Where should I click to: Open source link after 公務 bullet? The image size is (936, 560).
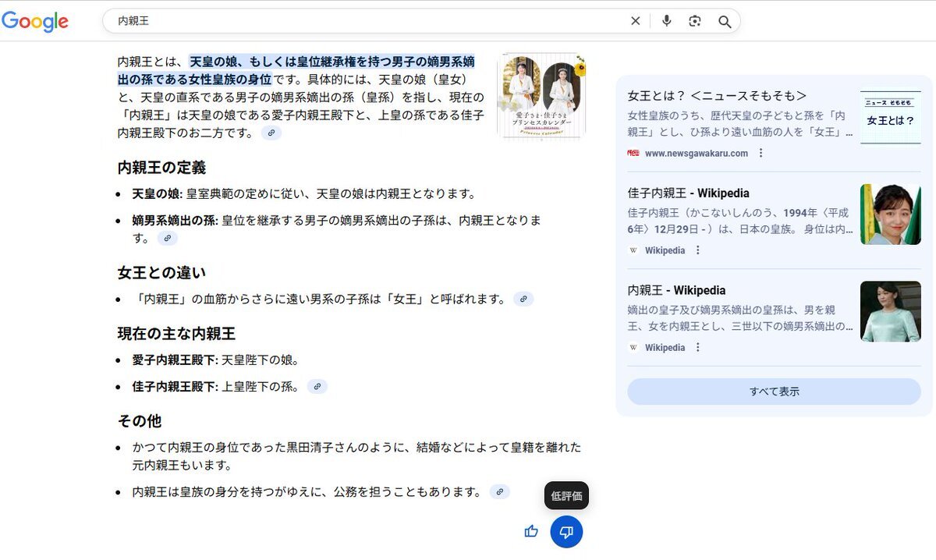[x=499, y=492]
